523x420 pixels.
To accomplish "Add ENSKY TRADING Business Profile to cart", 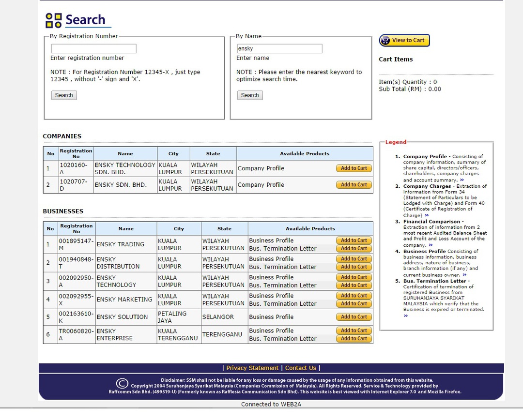I will click(354, 240).
